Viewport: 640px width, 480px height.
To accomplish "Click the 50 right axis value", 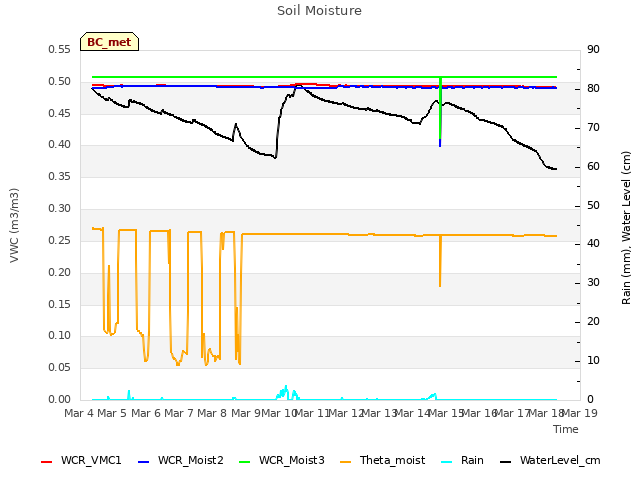I will click(593, 205).
